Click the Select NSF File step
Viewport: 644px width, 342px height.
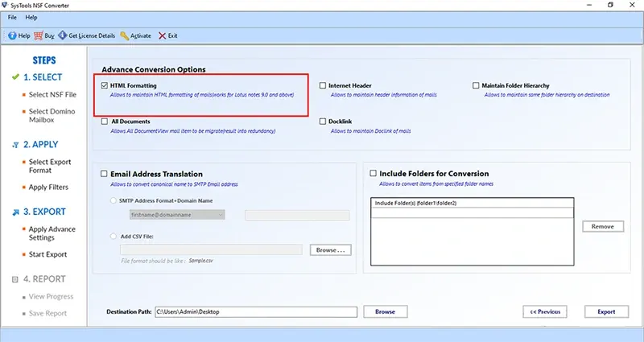pyautogui.click(x=52, y=95)
